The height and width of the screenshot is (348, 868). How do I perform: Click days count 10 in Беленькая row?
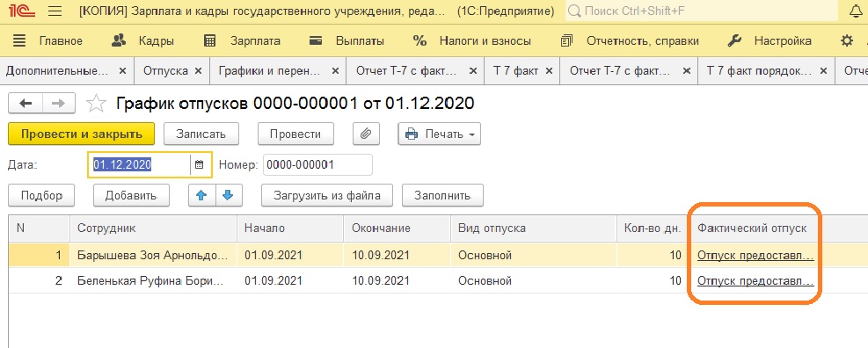pyautogui.click(x=653, y=280)
